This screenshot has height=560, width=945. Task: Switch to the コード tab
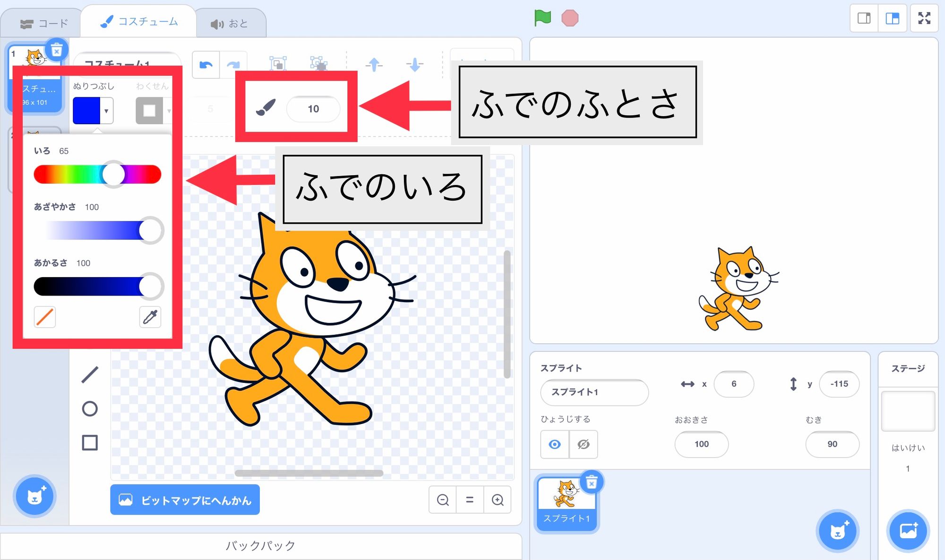click(43, 24)
